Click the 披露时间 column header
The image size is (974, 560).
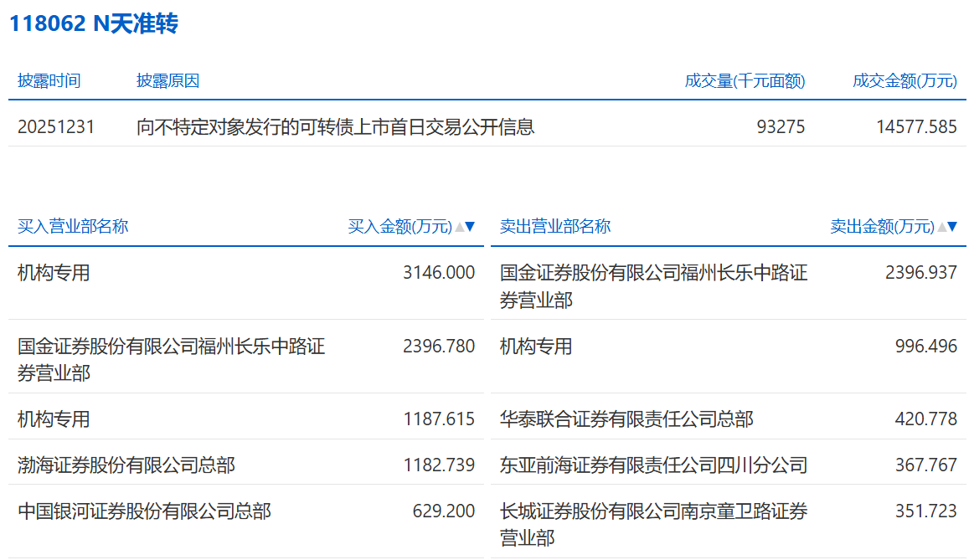[x=49, y=80]
